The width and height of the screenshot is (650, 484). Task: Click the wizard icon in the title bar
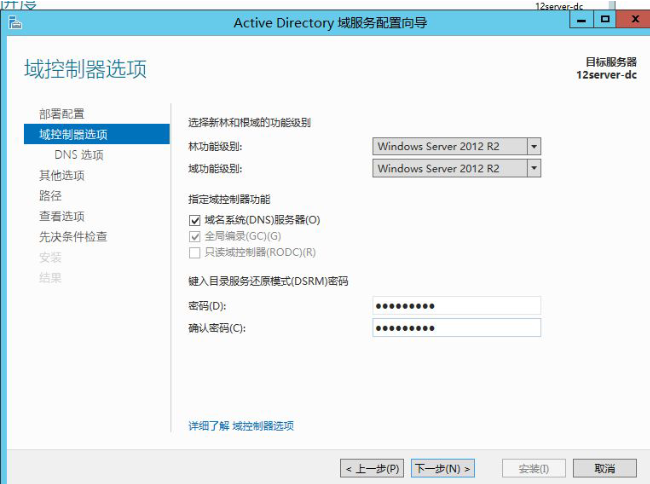12,22
